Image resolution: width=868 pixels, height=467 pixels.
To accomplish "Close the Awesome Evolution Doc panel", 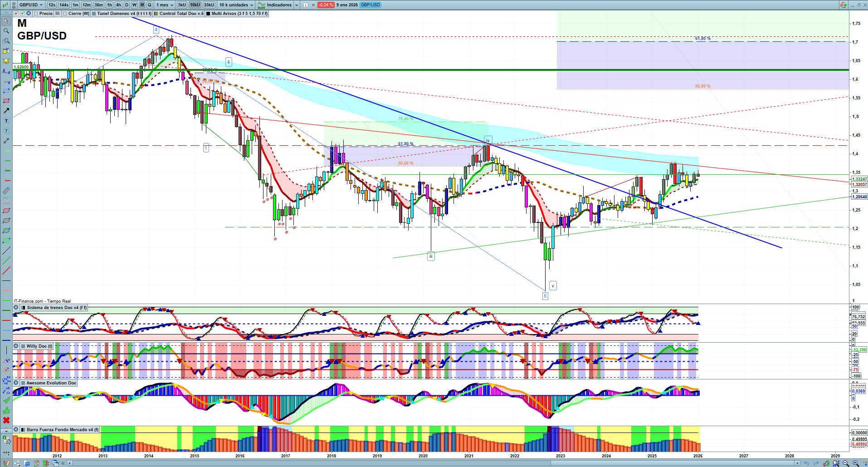I will [x=16, y=383].
